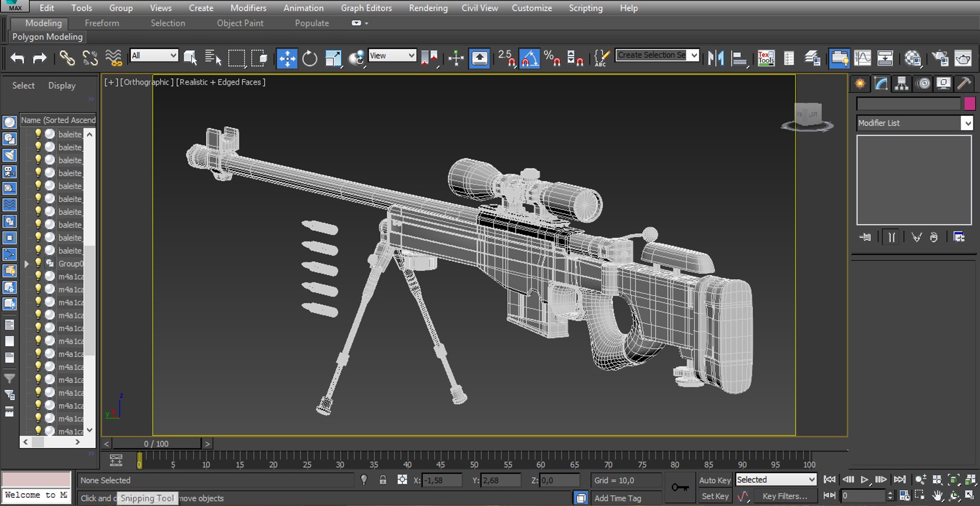
Task: Open the Display menu in scene explorer
Action: 62,85
